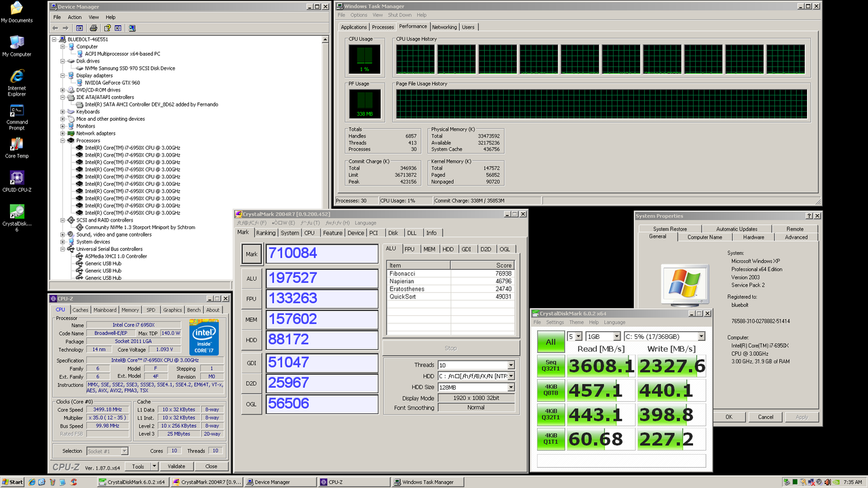
Task: Collapse the Processors node in Device Manager
Action: point(62,140)
